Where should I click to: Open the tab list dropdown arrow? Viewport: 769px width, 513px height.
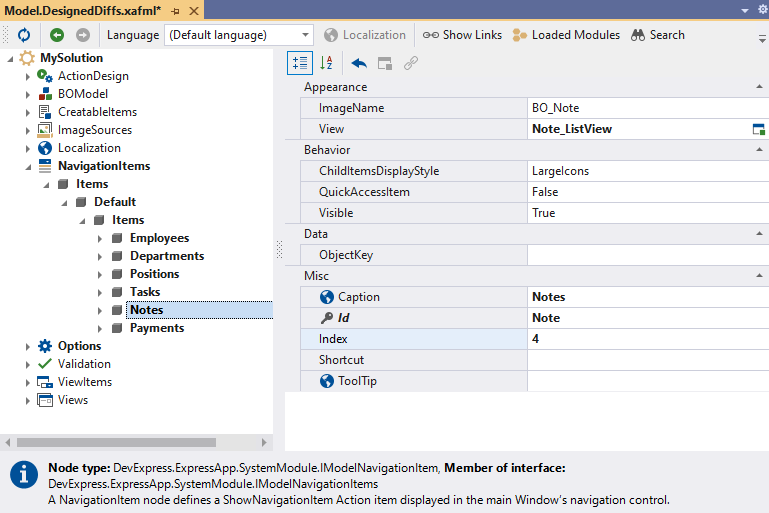[745, 10]
